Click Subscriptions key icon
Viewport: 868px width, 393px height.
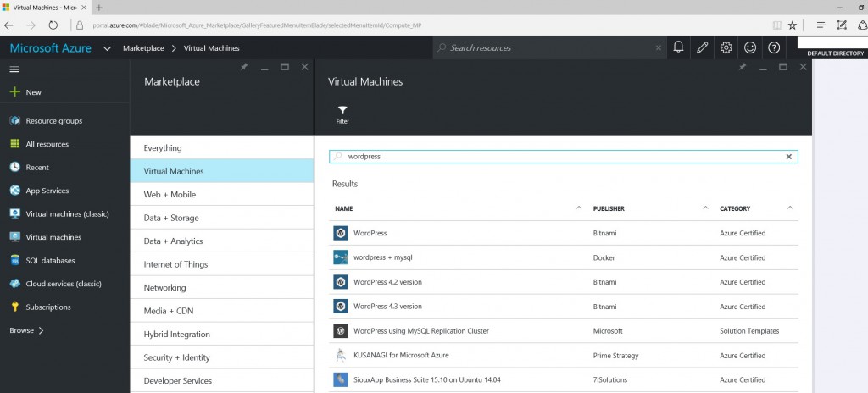point(15,307)
